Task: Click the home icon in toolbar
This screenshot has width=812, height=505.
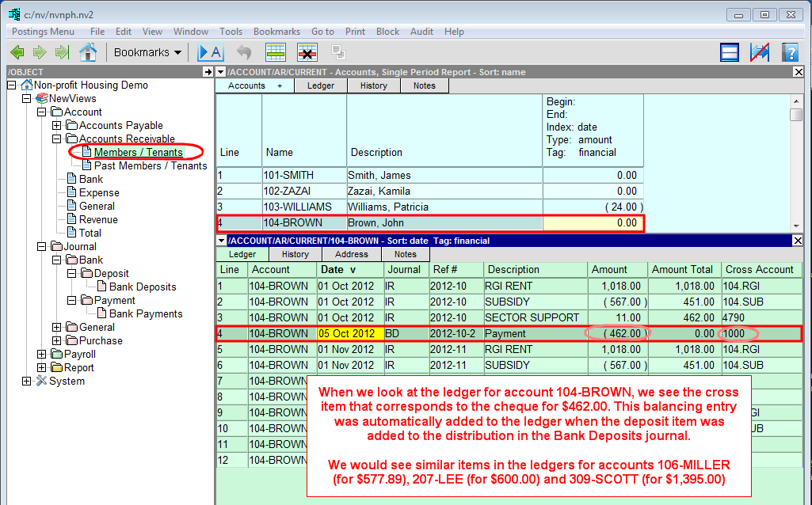Action: 88,52
